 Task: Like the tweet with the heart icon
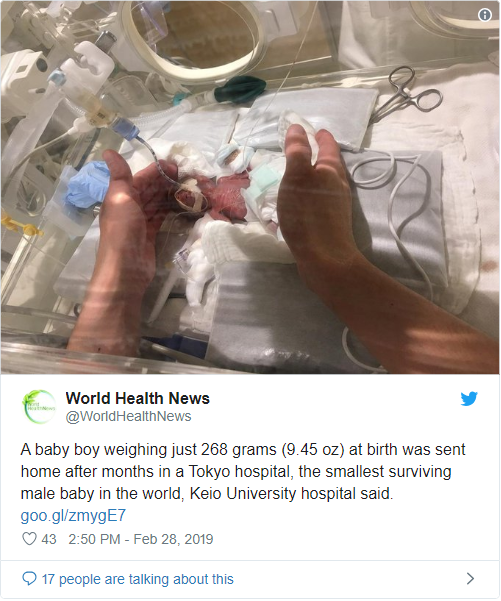click(29, 539)
